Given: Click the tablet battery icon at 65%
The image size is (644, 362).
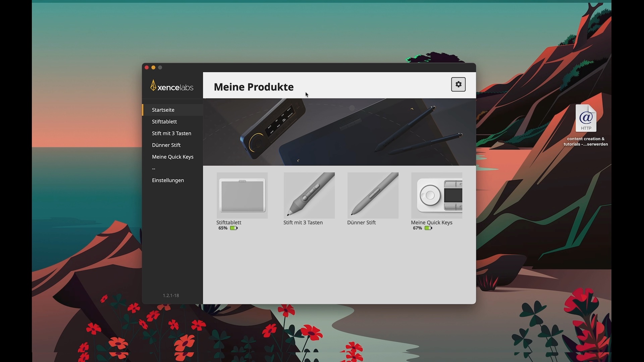Looking at the screenshot, I should click(x=234, y=228).
